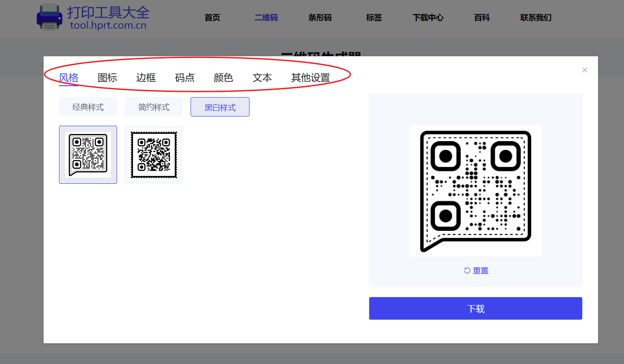Open the 风格 tab

tap(69, 78)
